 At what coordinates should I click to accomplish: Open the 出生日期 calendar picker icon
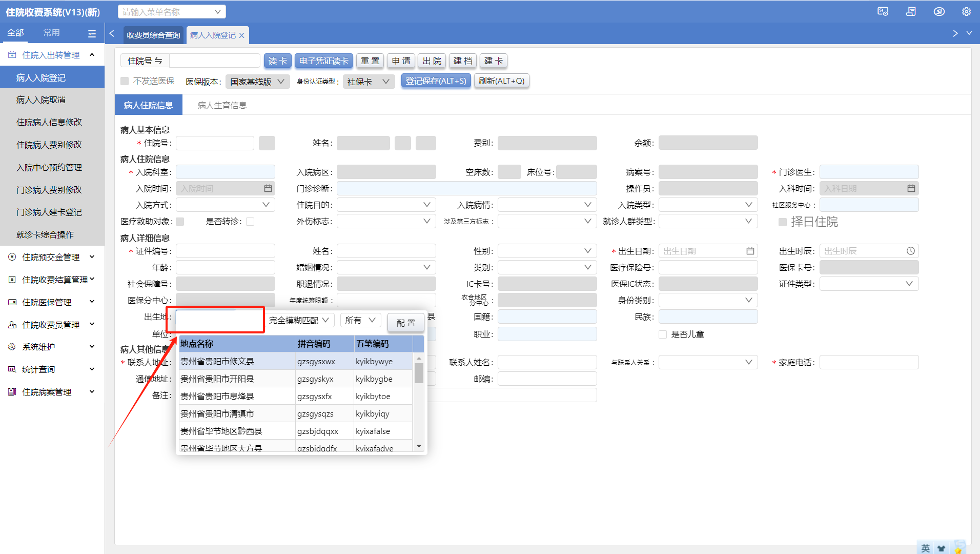[x=750, y=251]
